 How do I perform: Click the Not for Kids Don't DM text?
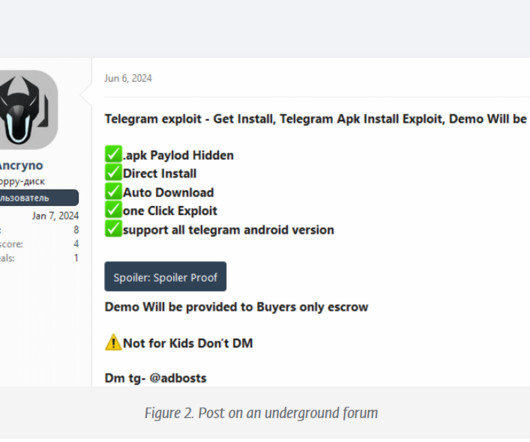188,343
